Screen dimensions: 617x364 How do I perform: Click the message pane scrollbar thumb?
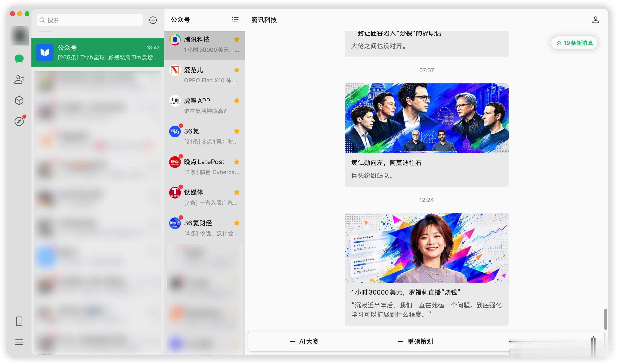click(606, 319)
